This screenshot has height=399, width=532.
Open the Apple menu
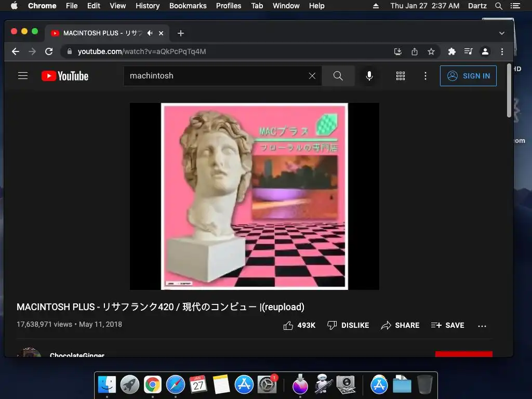(14, 6)
